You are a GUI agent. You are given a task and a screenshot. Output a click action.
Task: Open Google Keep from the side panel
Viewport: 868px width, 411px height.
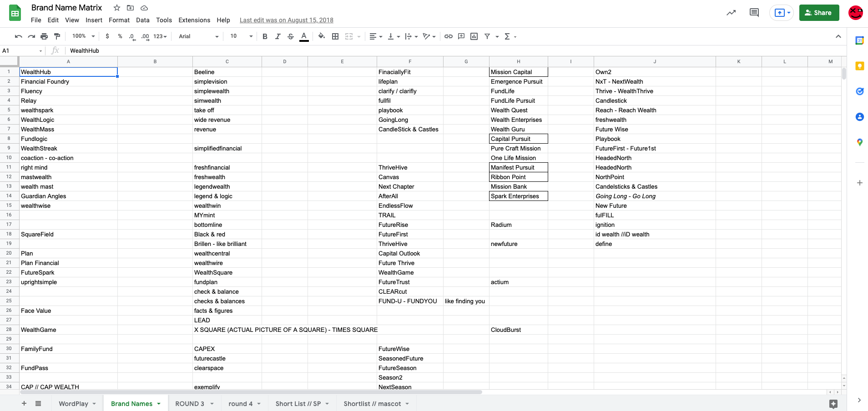(859, 66)
